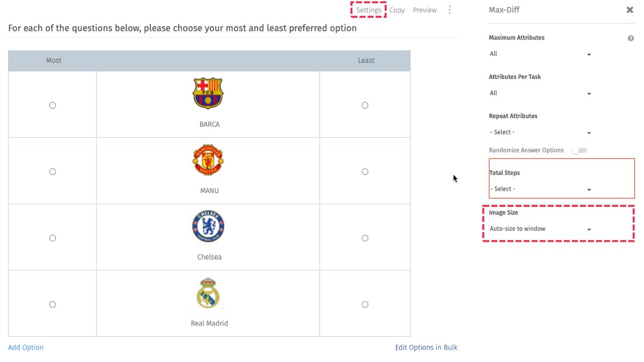Click the Barcelona club logo image
The image size is (644, 362).
208,94
